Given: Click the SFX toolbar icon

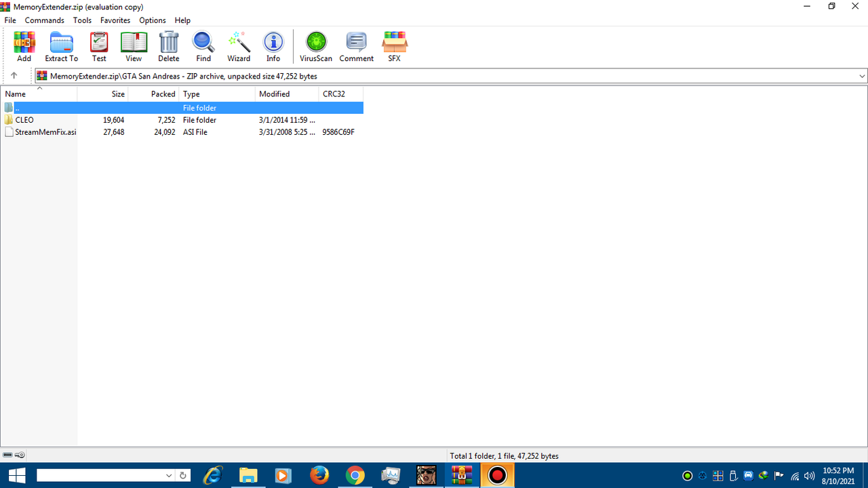Looking at the screenshot, I should click(394, 46).
